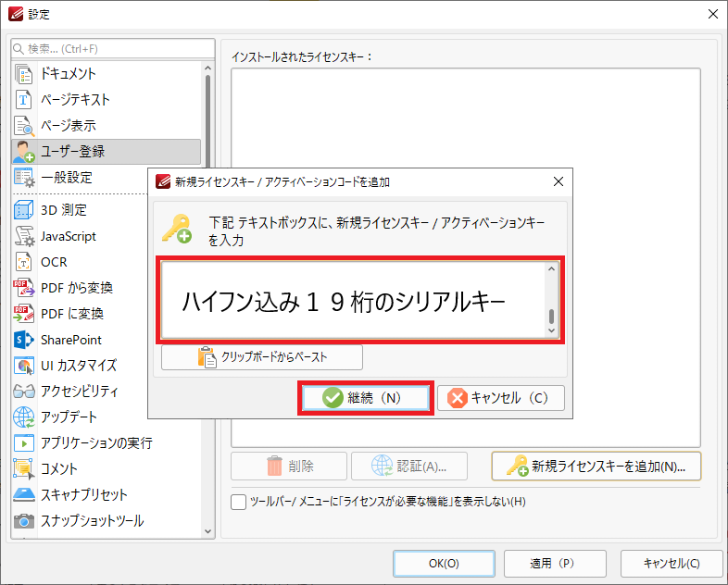The image size is (728, 585).
Task: Open 一般設定 category
Action: point(80,178)
